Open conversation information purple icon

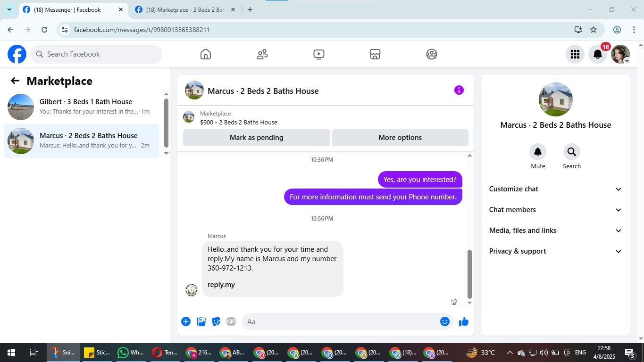click(x=459, y=90)
